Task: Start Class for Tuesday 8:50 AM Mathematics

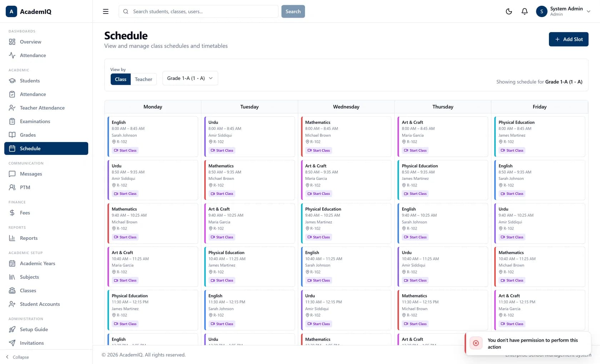Action: (222, 194)
